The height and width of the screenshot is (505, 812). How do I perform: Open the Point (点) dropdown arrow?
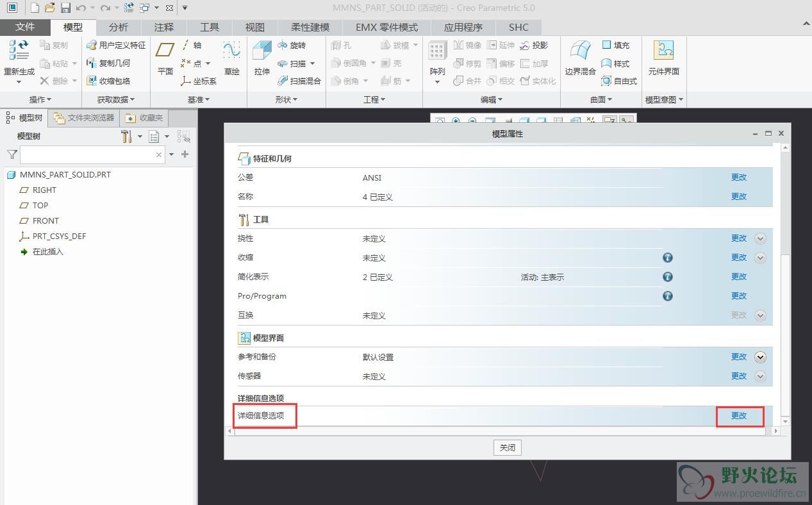click(x=208, y=63)
